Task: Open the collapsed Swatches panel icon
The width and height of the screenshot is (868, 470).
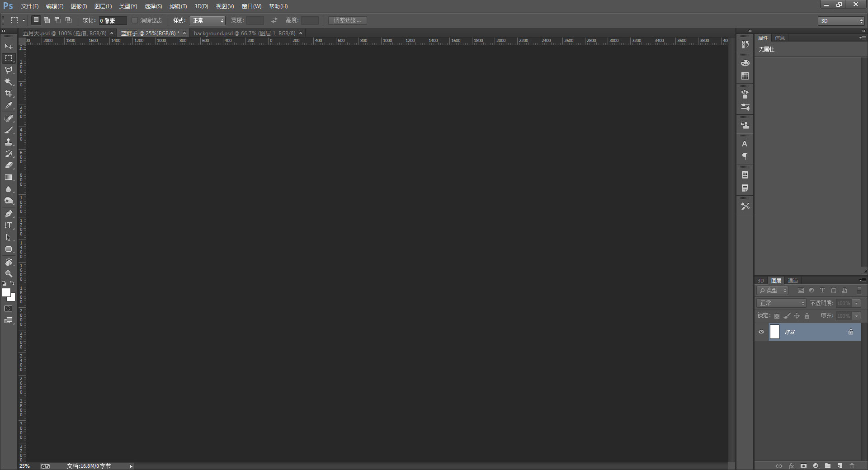Action: 745,76
